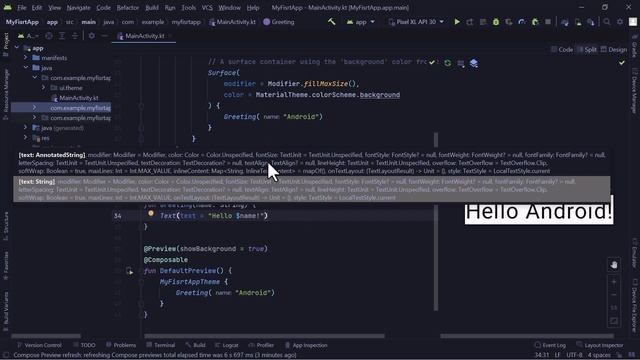Toggle the Device File Explorer side tab
Viewport: 640px width, 360px height.
(635, 305)
